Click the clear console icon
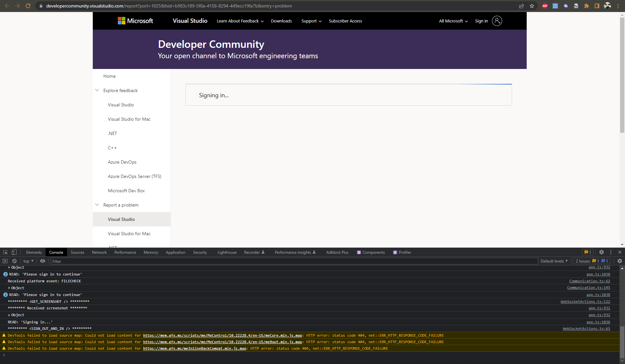 coord(14,261)
